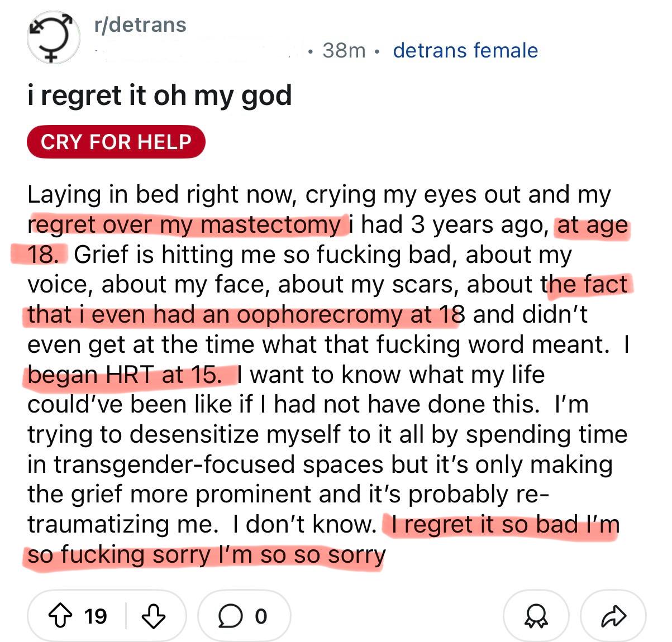Image resolution: width=672 pixels, height=642 pixels.
Task: Share the post with the arrow icon
Action: 613,616
